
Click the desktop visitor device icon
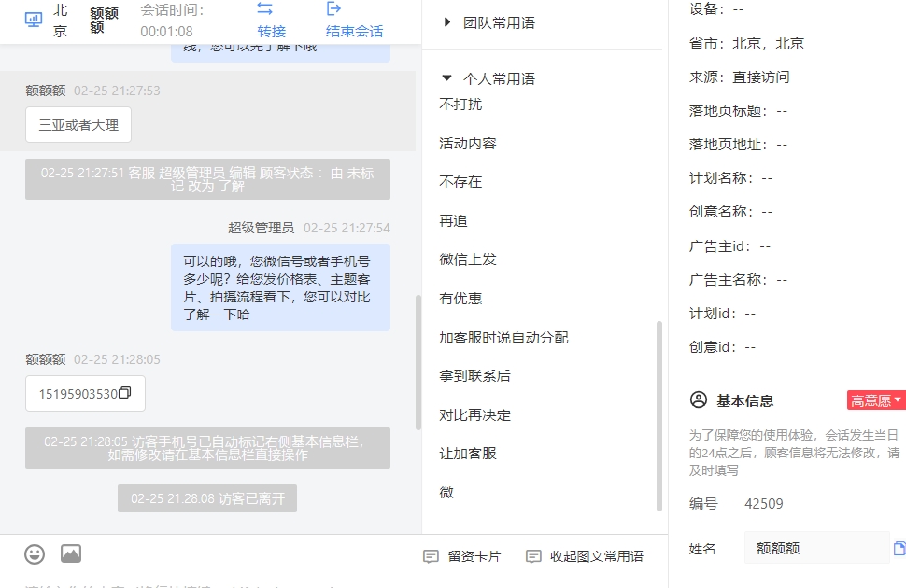click(34, 21)
